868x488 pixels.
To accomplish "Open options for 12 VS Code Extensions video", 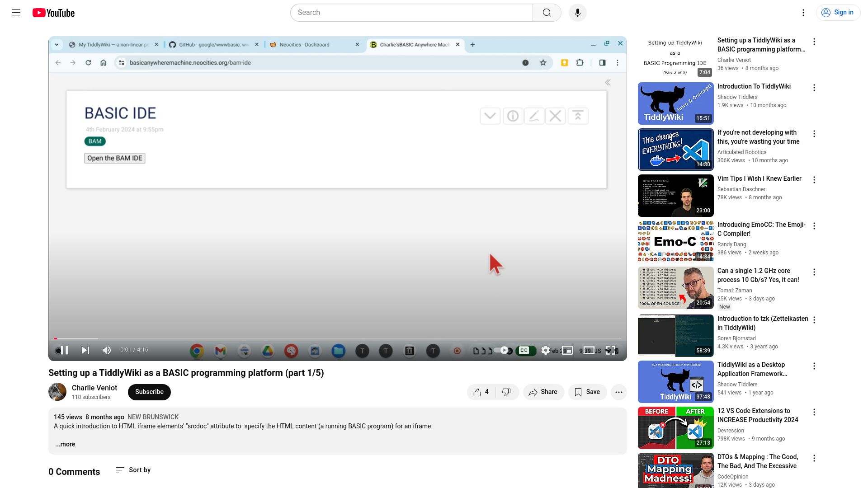I will [814, 412].
